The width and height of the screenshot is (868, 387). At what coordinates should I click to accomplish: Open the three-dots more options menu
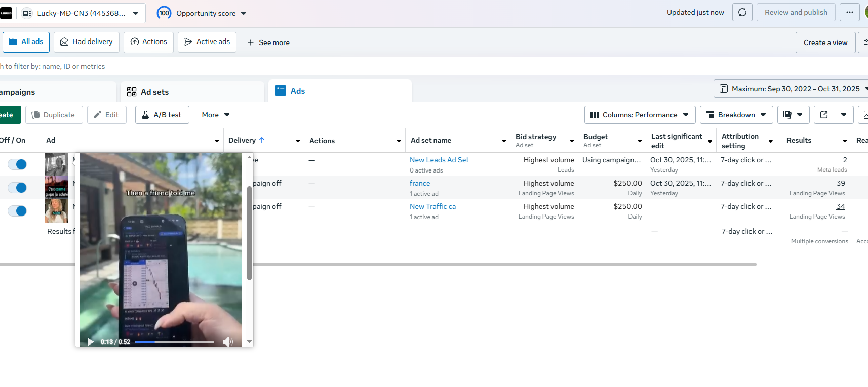[x=850, y=12]
